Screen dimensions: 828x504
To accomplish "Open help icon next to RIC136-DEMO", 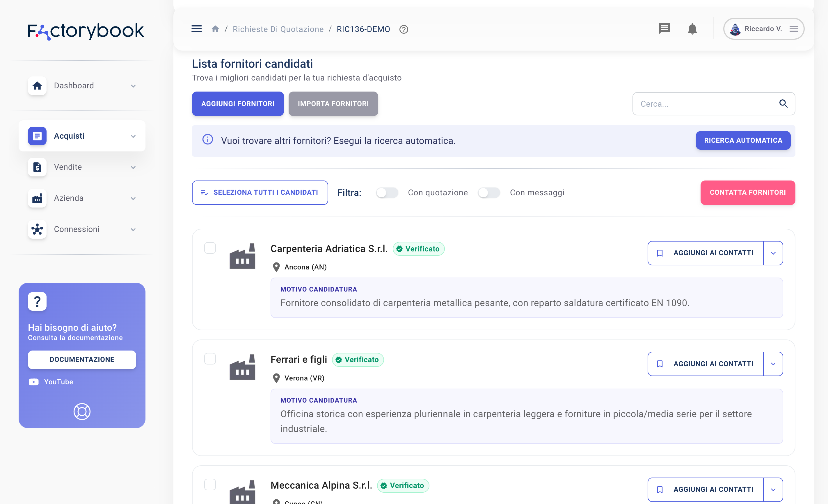I will click(x=404, y=30).
